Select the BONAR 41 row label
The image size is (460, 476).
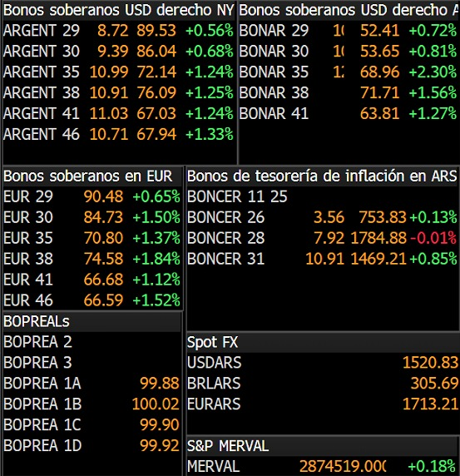point(274,113)
